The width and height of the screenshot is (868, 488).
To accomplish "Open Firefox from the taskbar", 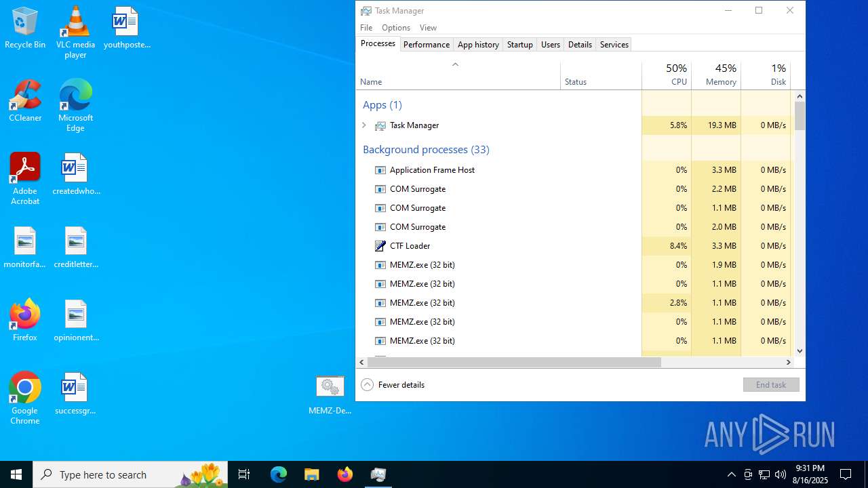I will coord(345,474).
